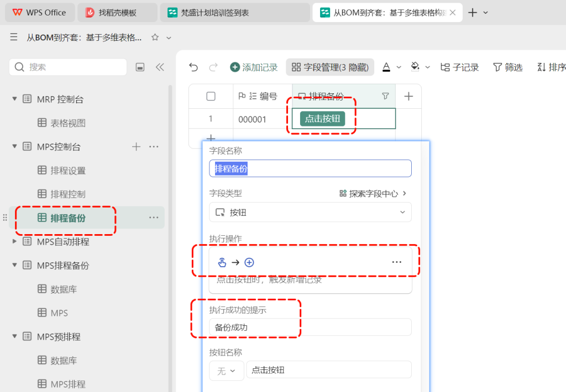Click the 子记录 toolbar button
Screen dimensions: 566x392
coord(459,67)
